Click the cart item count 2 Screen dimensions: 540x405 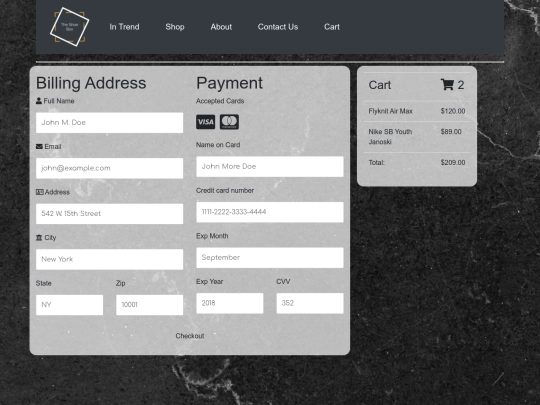pyautogui.click(x=461, y=85)
